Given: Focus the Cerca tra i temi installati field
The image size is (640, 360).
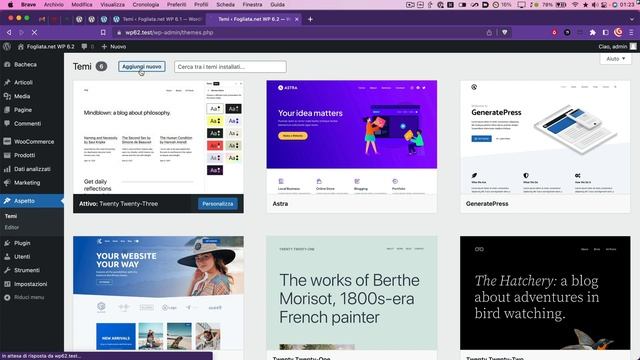Looking at the screenshot, I should tap(230, 67).
